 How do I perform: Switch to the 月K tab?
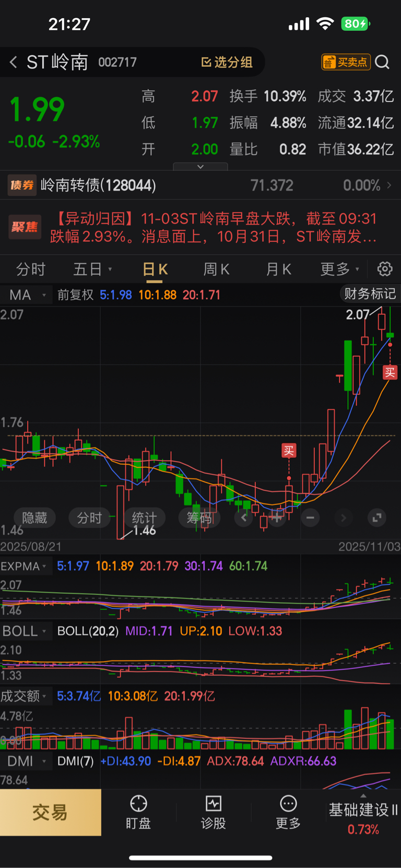tap(278, 269)
